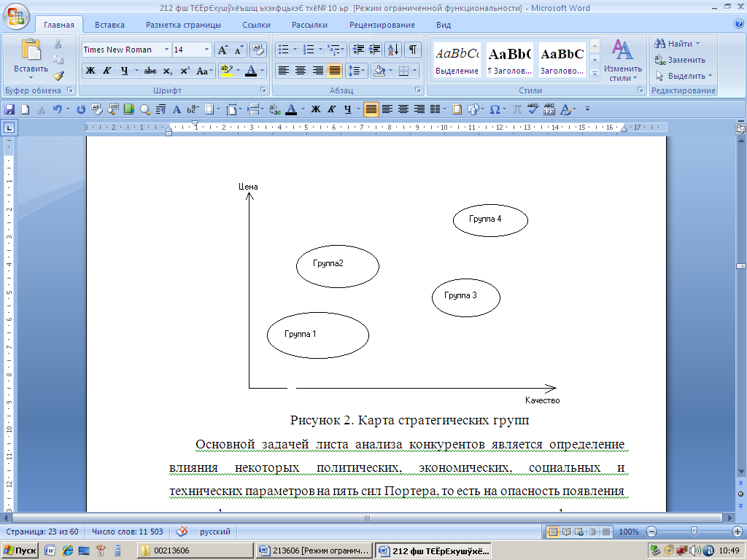This screenshot has width=747, height=560.
Task: Open the Разметка страницы tab
Action: tap(183, 25)
